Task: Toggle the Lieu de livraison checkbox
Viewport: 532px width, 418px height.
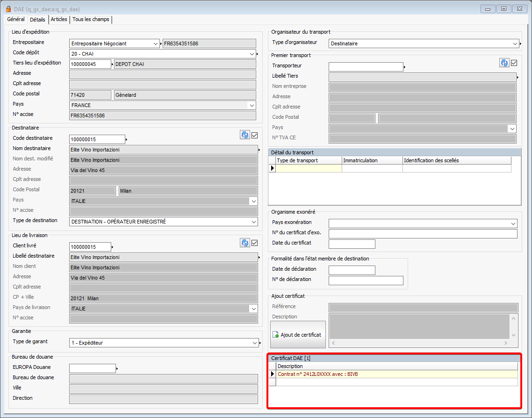Action: click(255, 243)
